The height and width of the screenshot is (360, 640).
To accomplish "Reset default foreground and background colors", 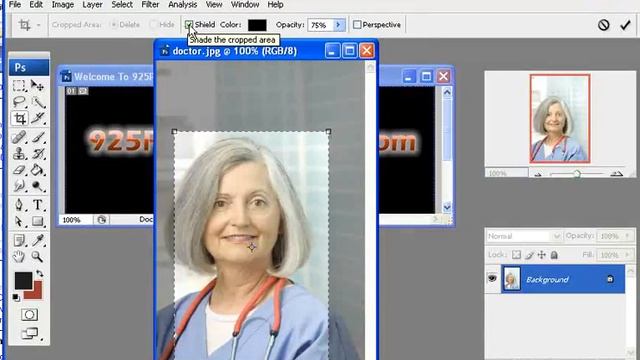I will pos(16,298).
